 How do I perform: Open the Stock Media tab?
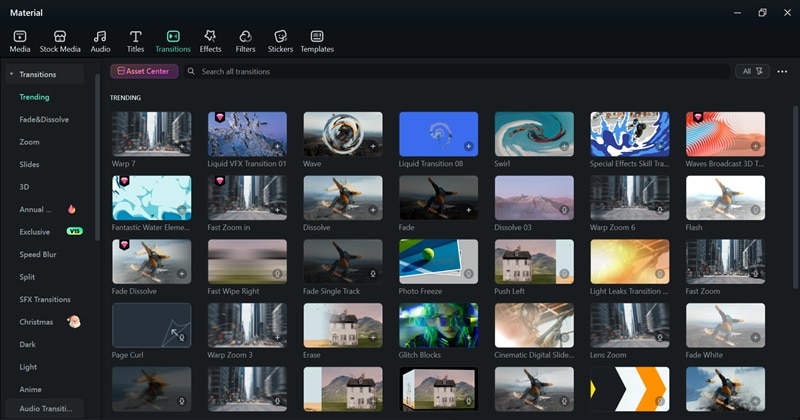click(60, 41)
